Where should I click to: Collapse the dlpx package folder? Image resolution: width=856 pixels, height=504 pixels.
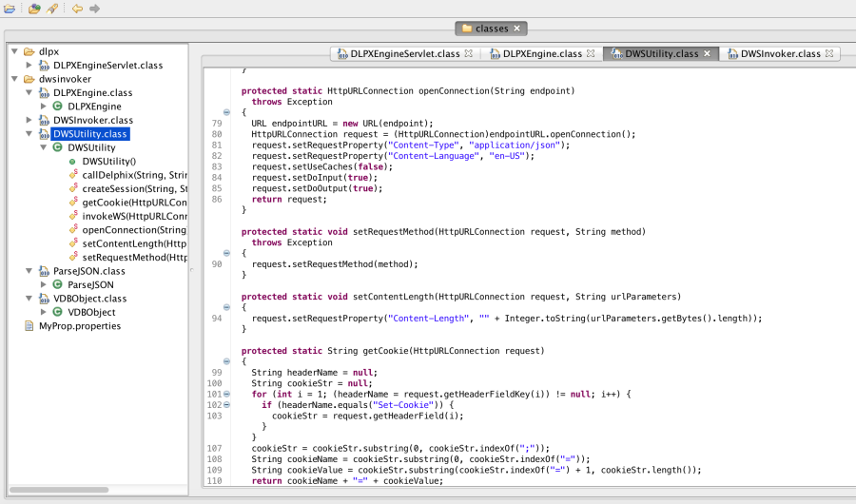pos(15,51)
